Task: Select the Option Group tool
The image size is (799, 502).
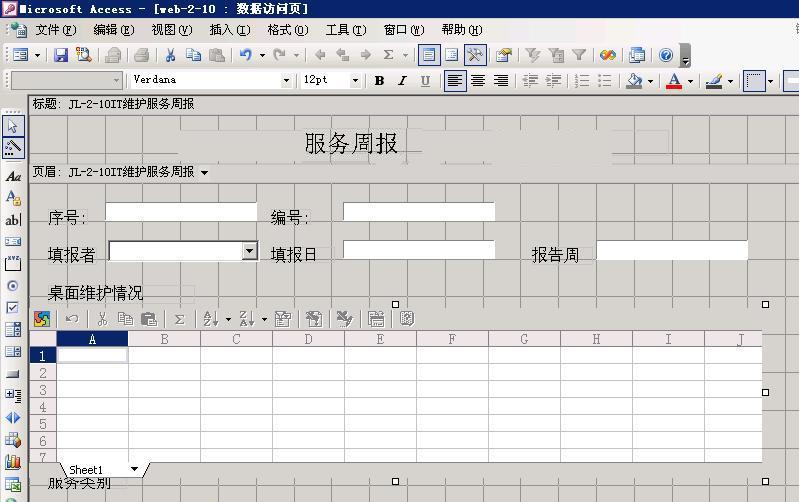Action: [13, 263]
